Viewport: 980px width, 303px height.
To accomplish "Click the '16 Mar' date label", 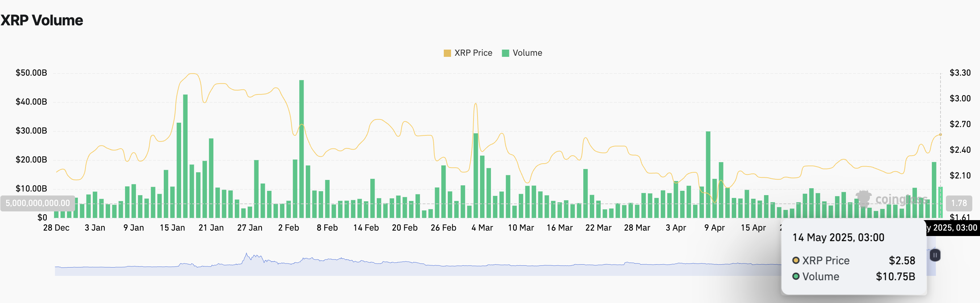I will tap(560, 228).
